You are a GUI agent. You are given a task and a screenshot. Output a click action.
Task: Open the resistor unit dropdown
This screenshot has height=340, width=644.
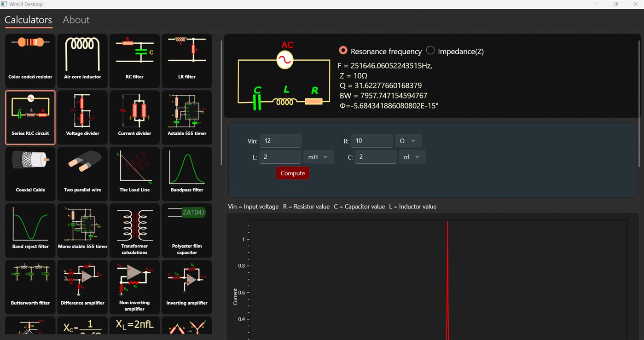[x=408, y=140]
